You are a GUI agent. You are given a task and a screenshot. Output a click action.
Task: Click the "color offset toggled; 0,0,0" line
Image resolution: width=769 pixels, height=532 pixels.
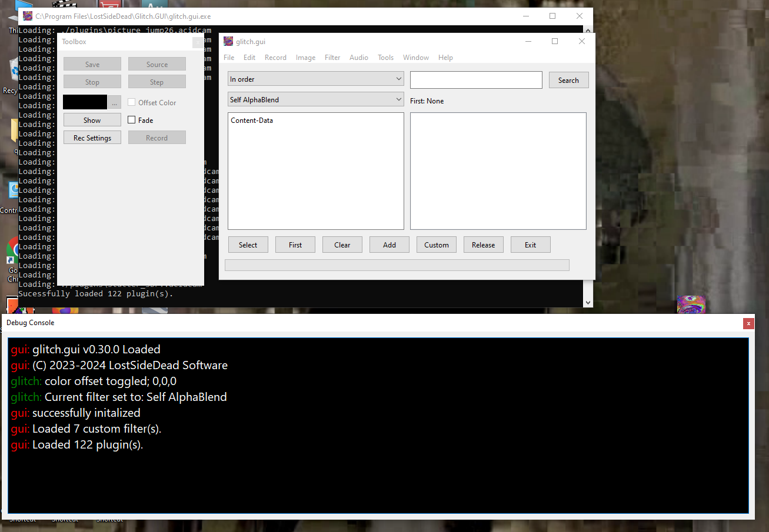(111, 382)
